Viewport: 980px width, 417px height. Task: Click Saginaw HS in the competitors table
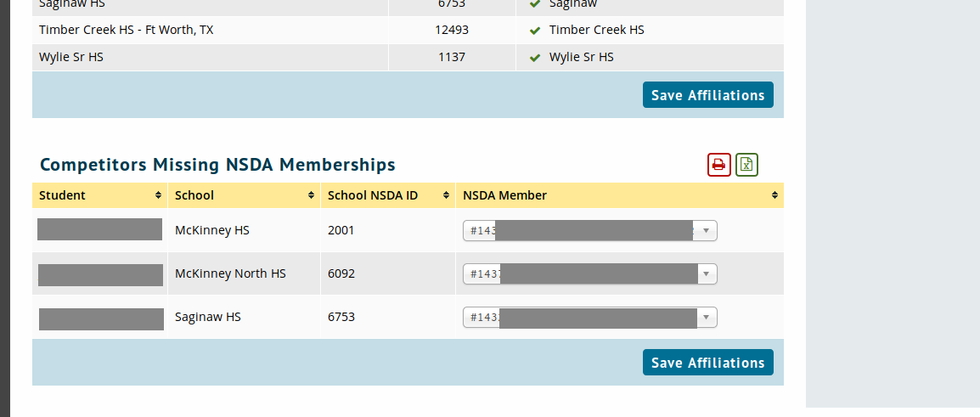tap(207, 317)
